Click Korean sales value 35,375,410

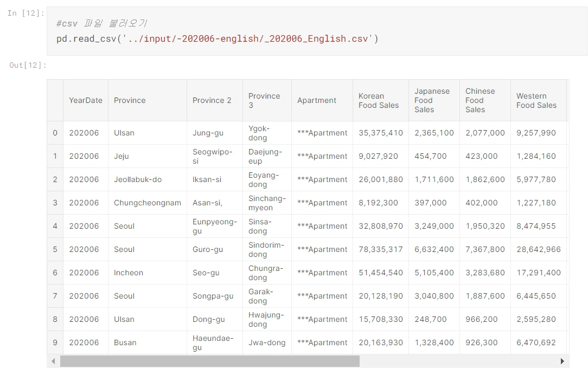(381, 133)
